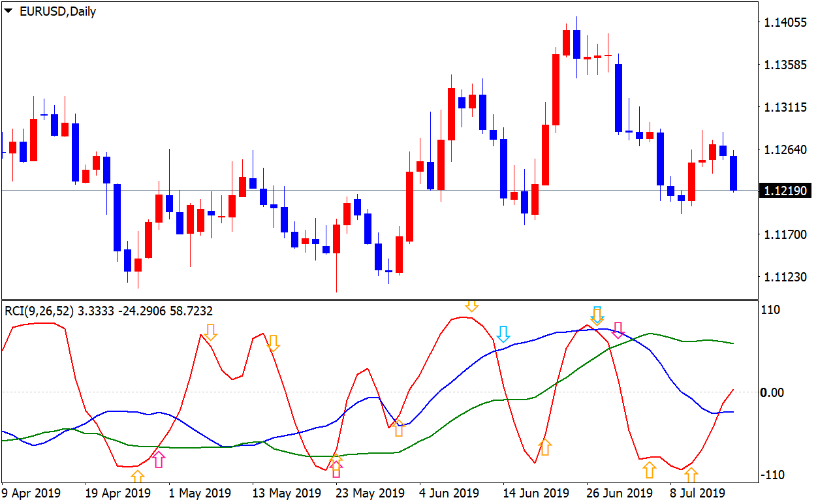This screenshot has width=818, height=504.
Task: Click the blue-orange down arrow at the 26 Jun red peak
Action: click(597, 316)
